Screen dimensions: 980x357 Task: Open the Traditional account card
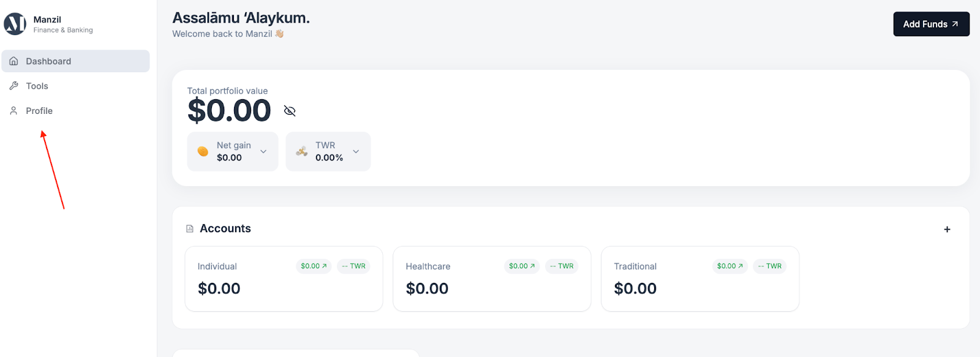[699, 288]
